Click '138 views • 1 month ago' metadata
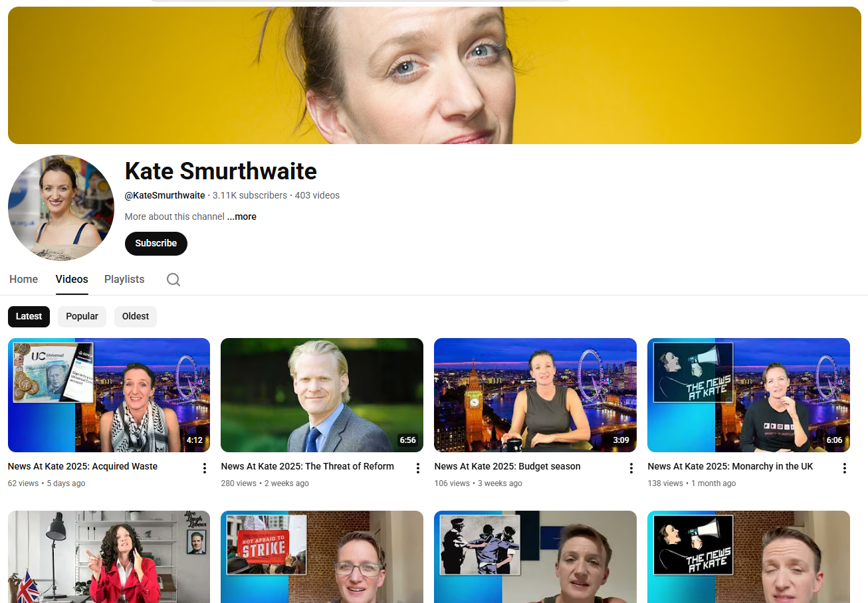 (x=692, y=483)
